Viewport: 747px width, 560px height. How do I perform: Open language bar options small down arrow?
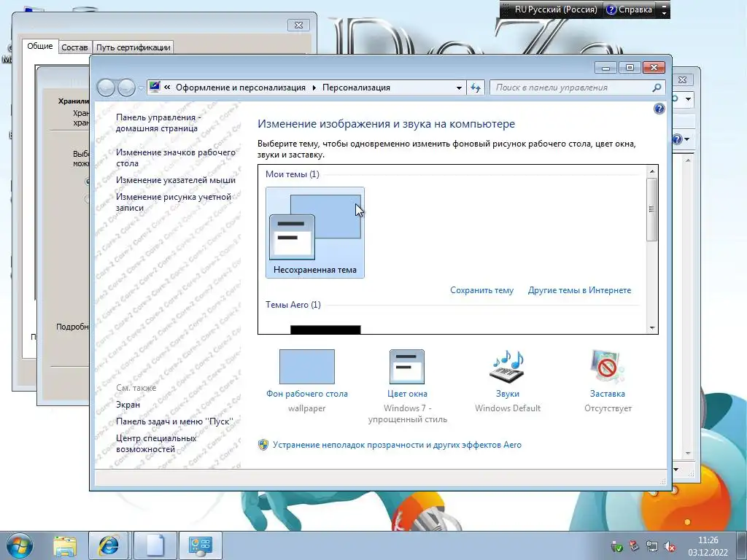664,13
